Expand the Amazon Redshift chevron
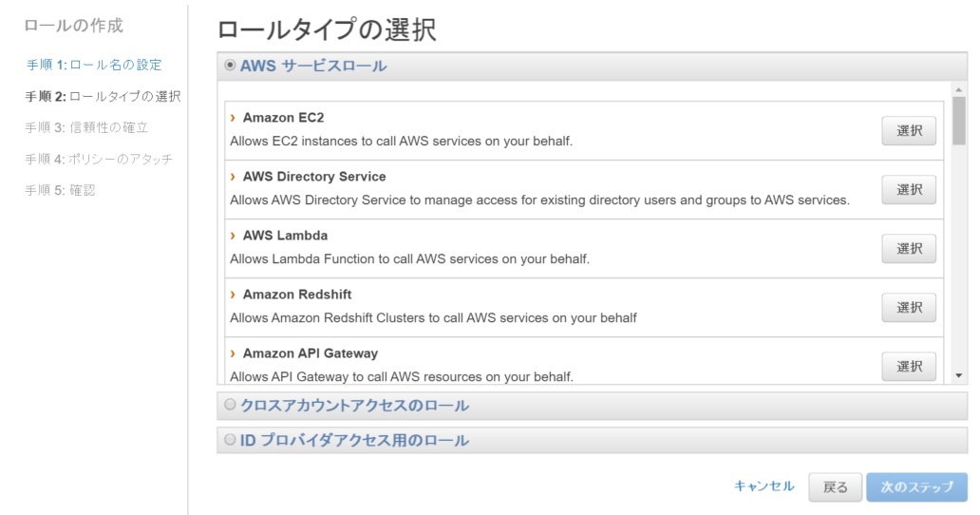980x515 pixels. [233, 294]
